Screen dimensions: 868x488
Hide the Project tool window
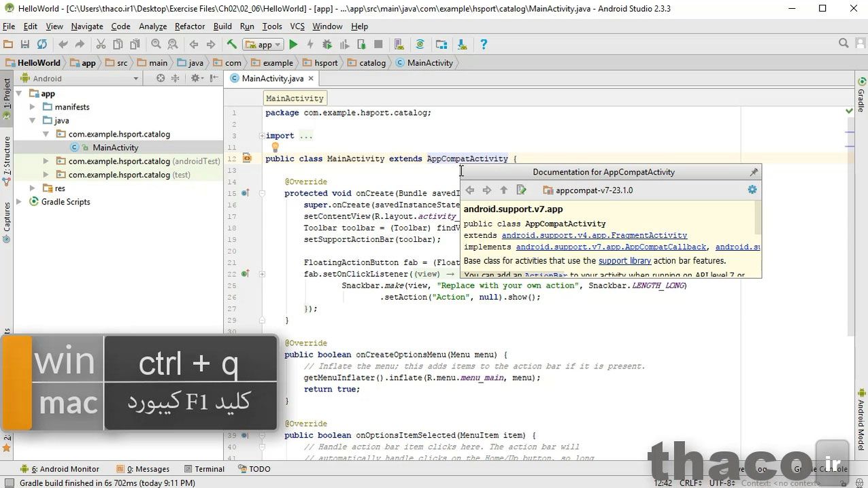[213, 78]
